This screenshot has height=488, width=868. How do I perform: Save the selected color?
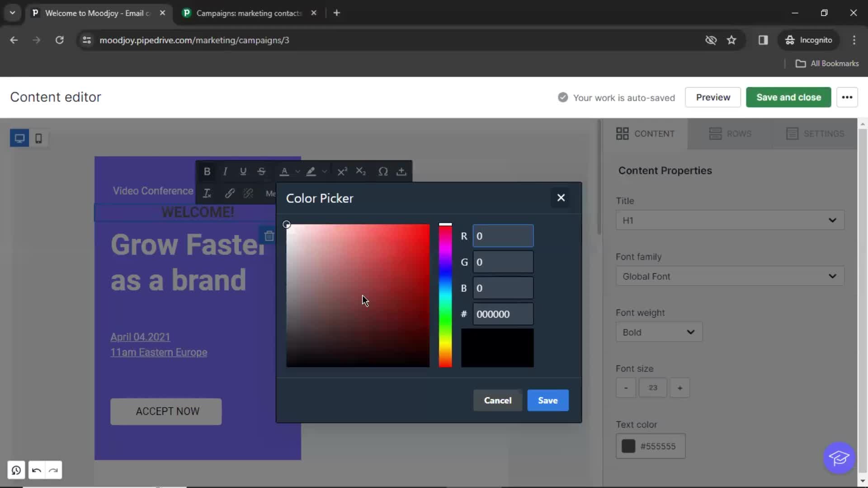pos(548,400)
